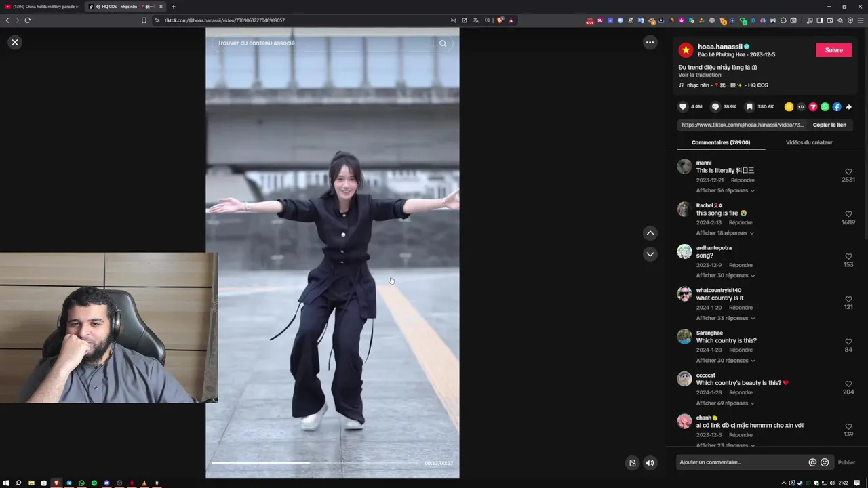
Task: Close the HQ COS TikTok browser tab
Action: pos(161,7)
